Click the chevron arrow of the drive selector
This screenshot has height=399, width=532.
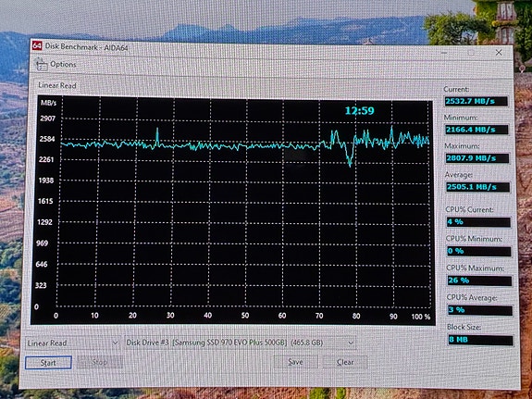[351, 343]
